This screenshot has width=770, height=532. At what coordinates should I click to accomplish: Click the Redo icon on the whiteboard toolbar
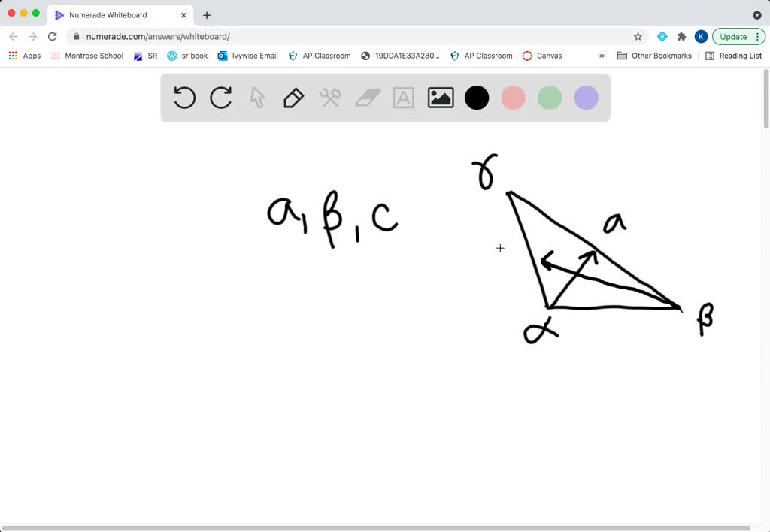[x=220, y=98]
